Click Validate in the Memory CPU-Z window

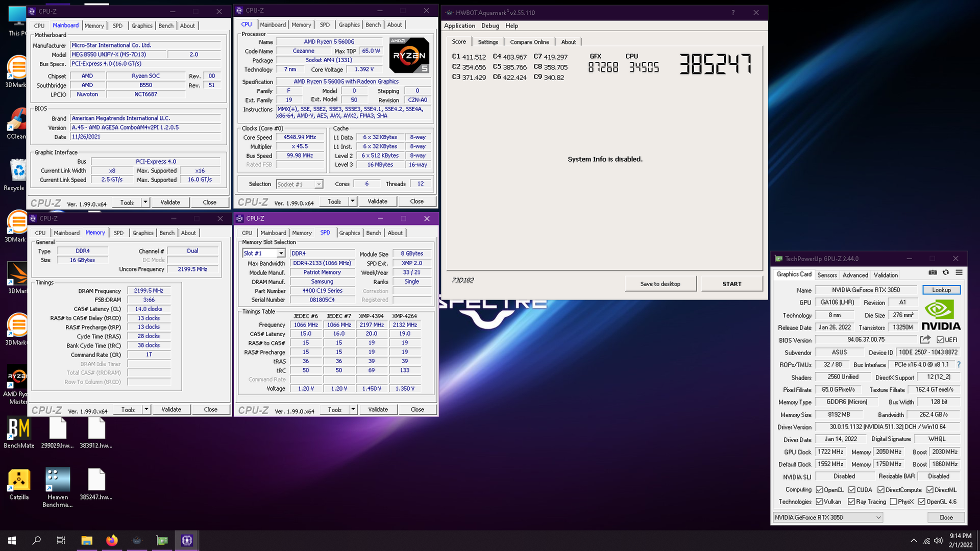(171, 410)
